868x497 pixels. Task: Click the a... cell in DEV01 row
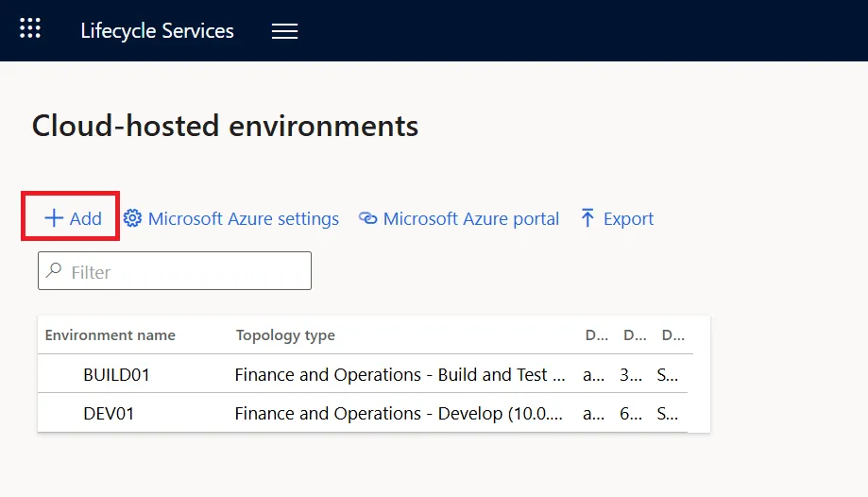[593, 414]
